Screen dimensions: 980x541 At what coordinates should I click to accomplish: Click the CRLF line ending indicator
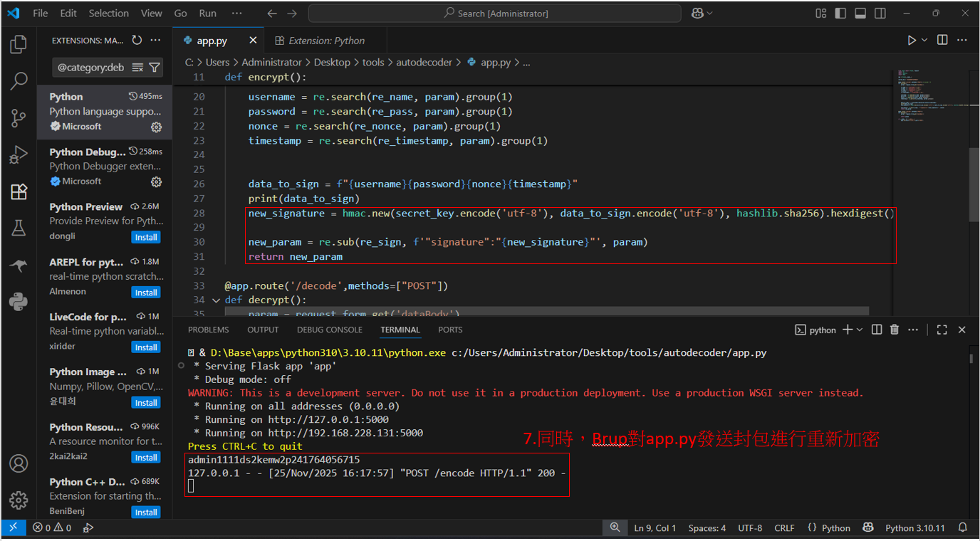click(x=784, y=527)
